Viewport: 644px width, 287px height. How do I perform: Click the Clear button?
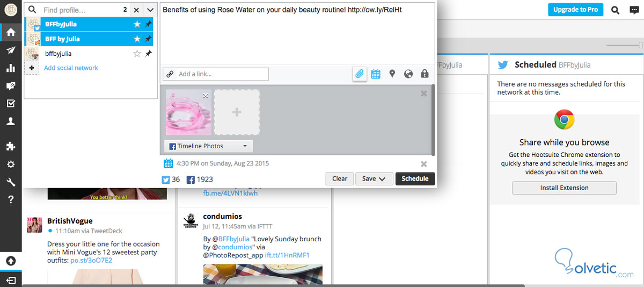340,178
